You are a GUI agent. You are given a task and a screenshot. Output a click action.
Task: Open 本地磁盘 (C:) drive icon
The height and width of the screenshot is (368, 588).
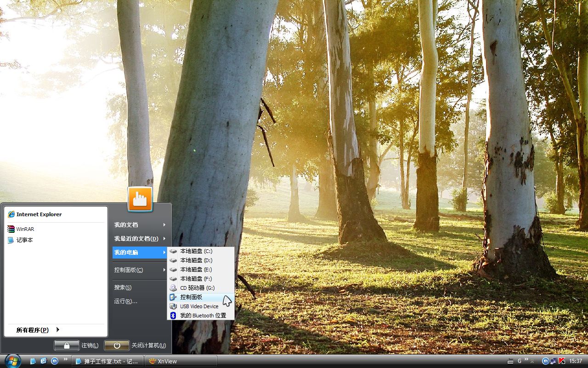(x=173, y=251)
